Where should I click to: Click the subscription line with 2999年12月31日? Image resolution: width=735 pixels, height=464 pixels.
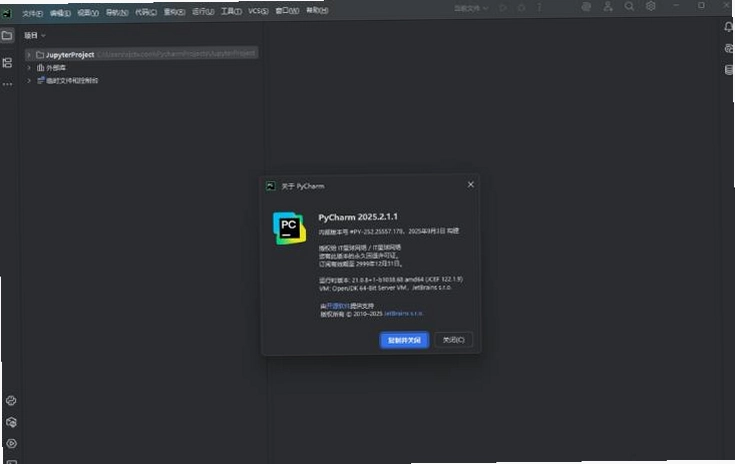(360, 264)
